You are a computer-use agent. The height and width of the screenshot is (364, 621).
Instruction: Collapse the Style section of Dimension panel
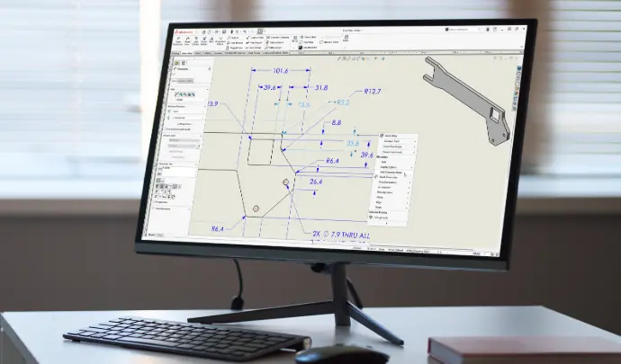tap(208, 89)
